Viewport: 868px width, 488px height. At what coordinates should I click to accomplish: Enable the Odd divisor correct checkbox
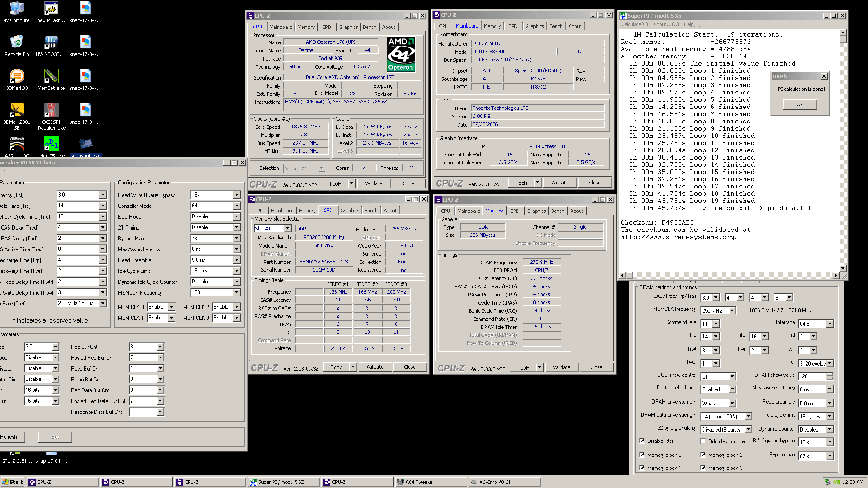pos(703,441)
